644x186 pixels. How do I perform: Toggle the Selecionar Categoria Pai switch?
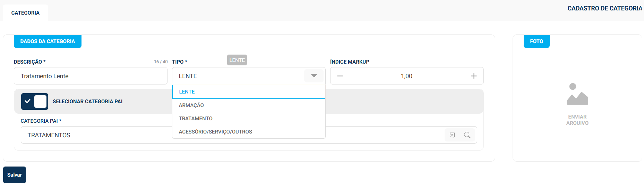pos(35,102)
